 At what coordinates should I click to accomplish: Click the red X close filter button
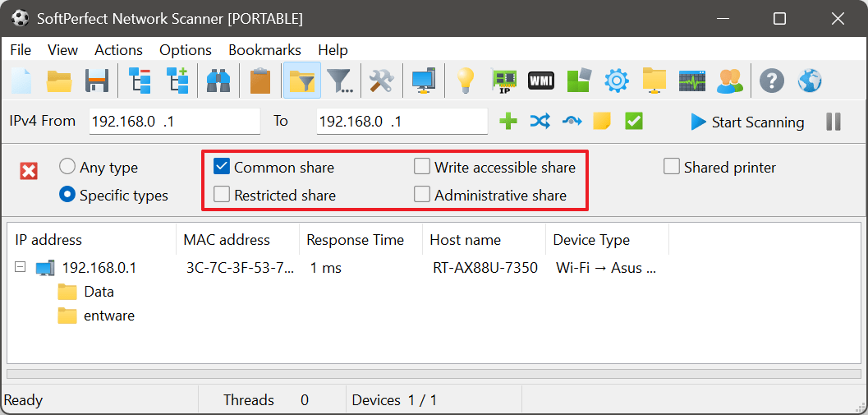coord(29,171)
